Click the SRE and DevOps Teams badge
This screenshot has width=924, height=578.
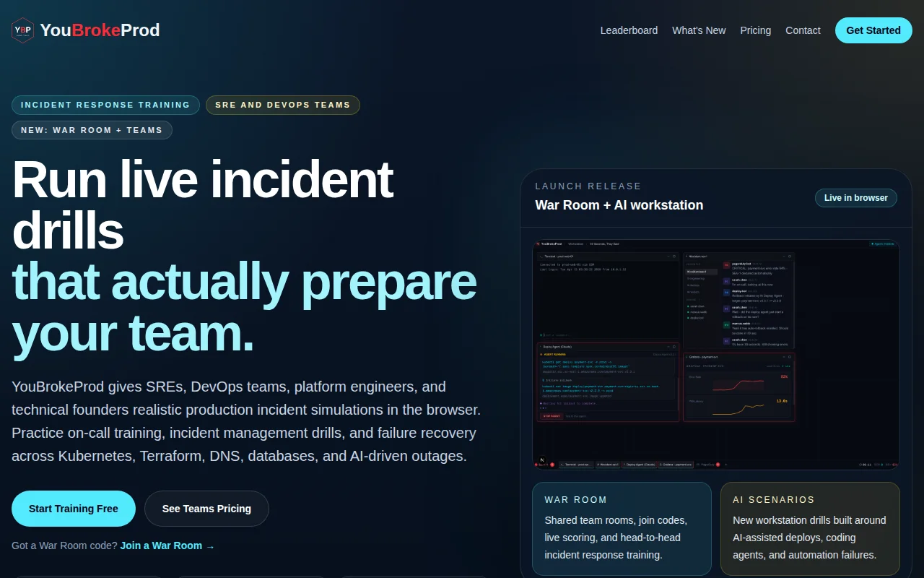coord(283,105)
